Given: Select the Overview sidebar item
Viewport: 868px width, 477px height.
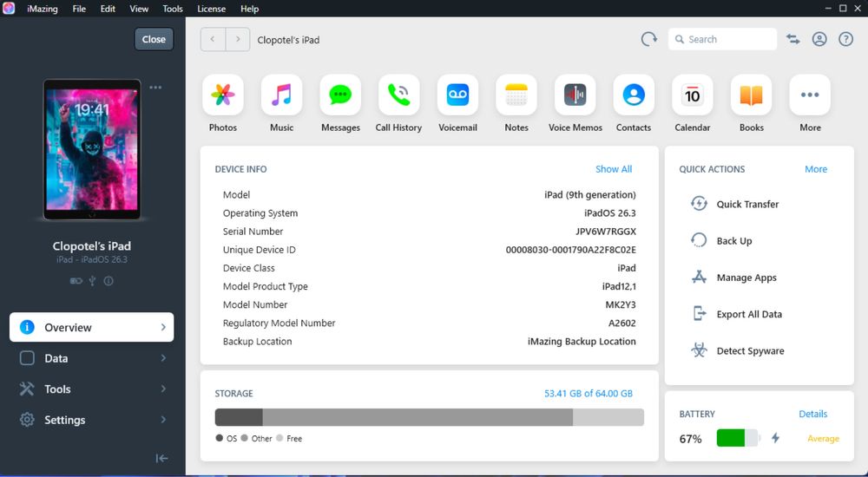Looking at the screenshot, I should point(91,327).
